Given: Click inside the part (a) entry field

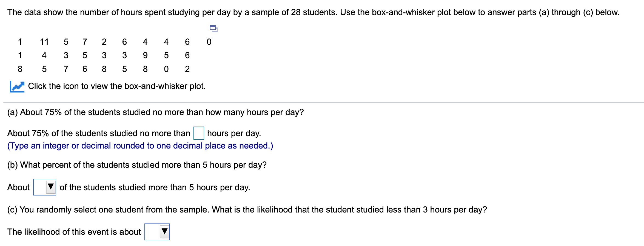Looking at the screenshot, I should pos(199,134).
